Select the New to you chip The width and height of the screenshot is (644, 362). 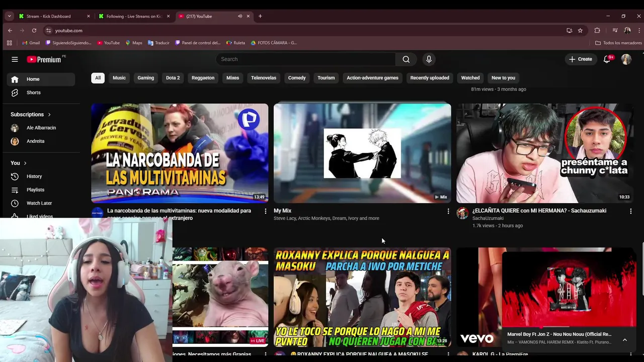point(503,78)
